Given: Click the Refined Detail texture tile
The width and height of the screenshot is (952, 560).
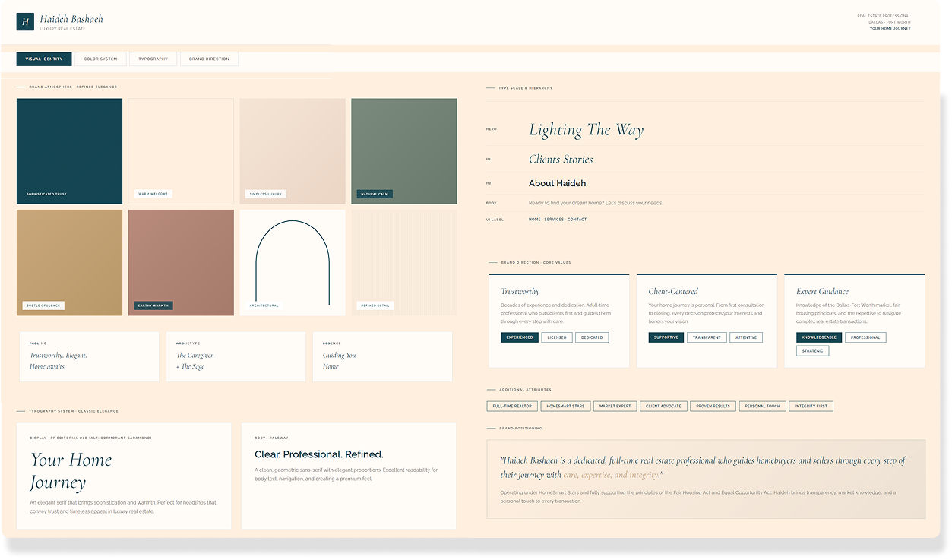Looking at the screenshot, I should 403,262.
